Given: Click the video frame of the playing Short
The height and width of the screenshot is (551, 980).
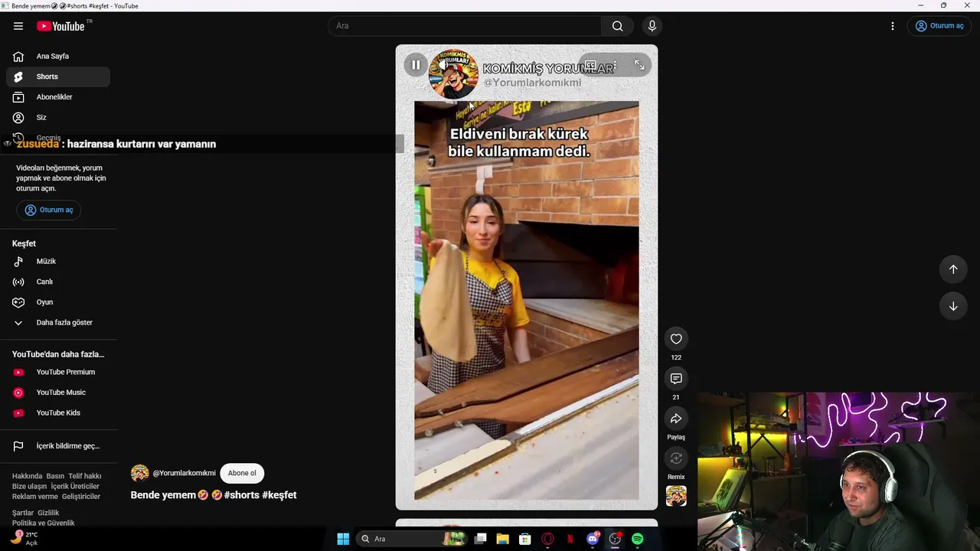Looking at the screenshot, I should point(527,277).
